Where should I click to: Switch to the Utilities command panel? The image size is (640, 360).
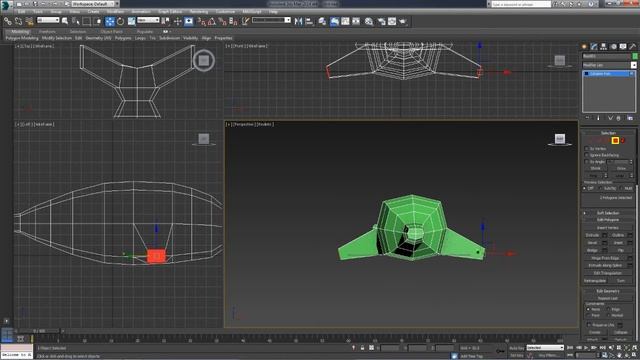[x=633, y=47]
